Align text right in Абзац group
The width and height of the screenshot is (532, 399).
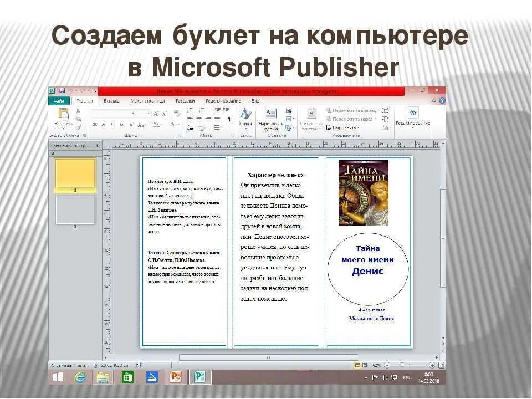tap(208, 119)
